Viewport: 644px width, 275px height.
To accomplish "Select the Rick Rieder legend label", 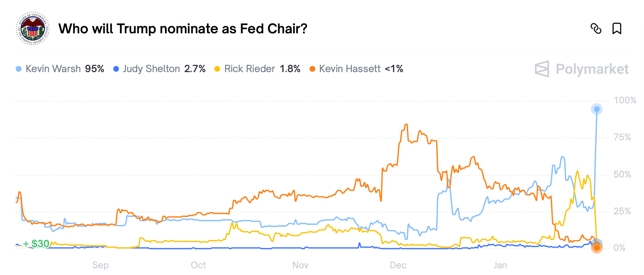I will point(250,69).
